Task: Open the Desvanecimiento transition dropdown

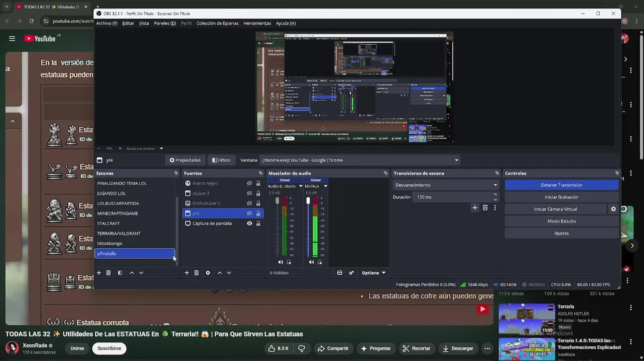Action: click(446, 185)
